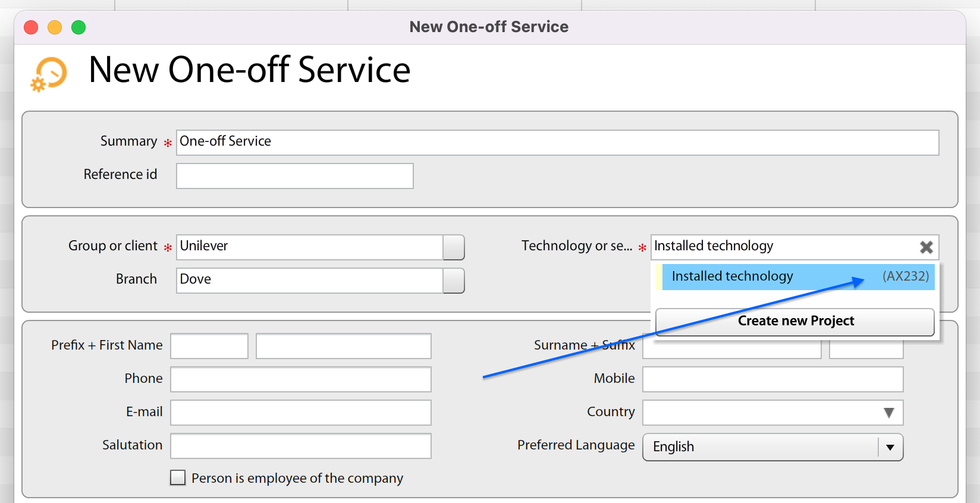Maximize the window with green button
Image resolution: width=980 pixels, height=503 pixels.
click(78, 27)
